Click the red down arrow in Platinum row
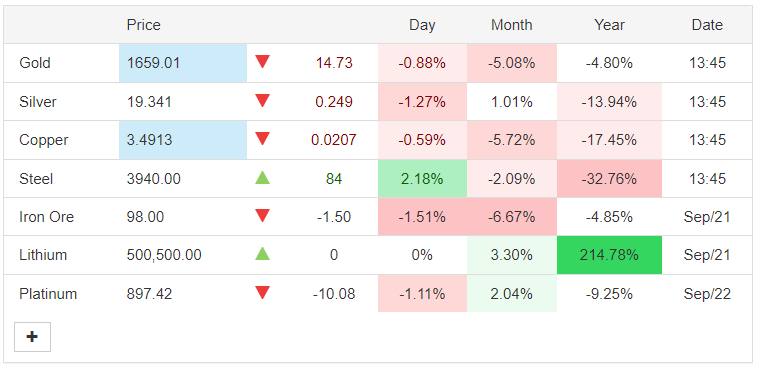759x372 pixels. pos(262,293)
